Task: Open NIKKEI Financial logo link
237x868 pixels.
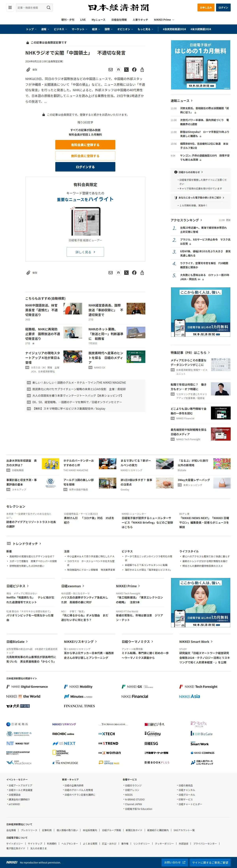Action: pos(135,696)
